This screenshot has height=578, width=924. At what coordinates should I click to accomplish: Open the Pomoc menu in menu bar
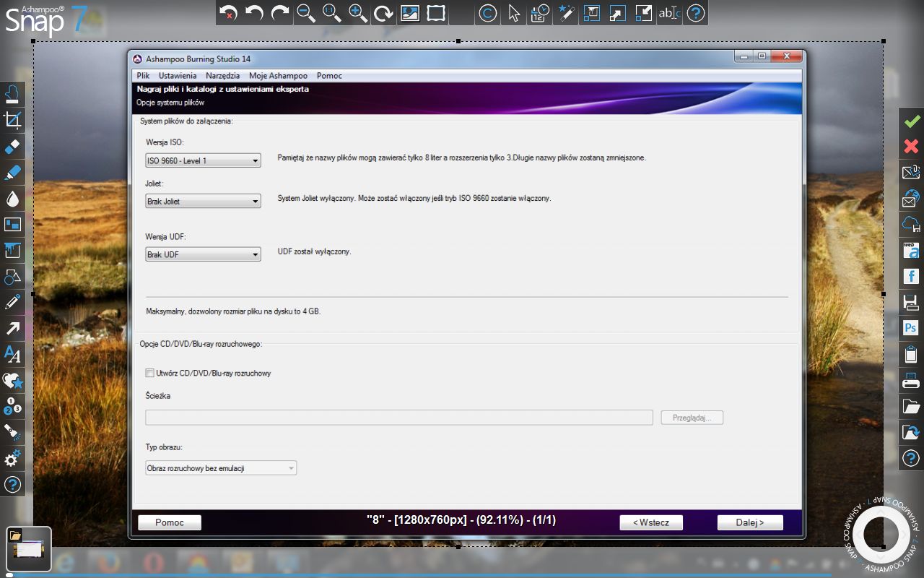tap(329, 75)
